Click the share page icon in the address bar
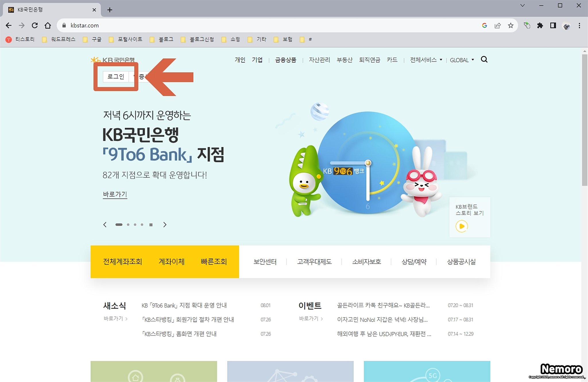The width and height of the screenshot is (588, 382). coord(498,26)
